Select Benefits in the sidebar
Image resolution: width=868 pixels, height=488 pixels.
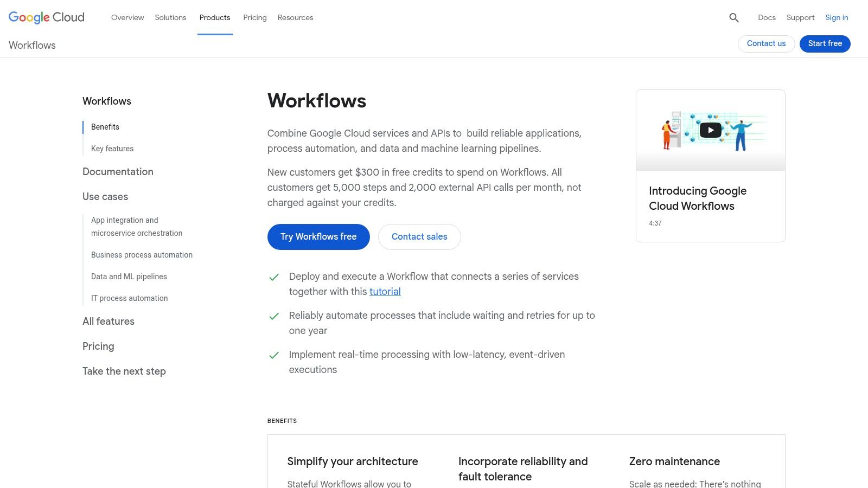point(105,127)
